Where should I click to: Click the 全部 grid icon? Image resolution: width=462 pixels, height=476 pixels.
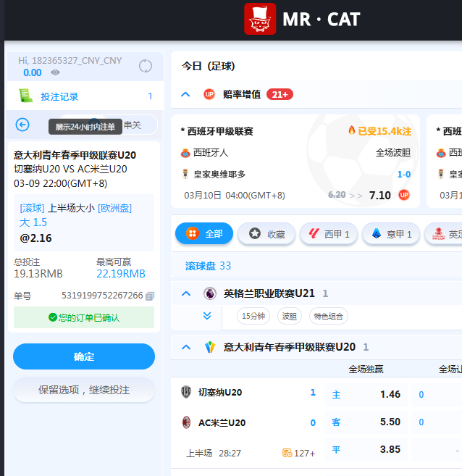(x=193, y=233)
